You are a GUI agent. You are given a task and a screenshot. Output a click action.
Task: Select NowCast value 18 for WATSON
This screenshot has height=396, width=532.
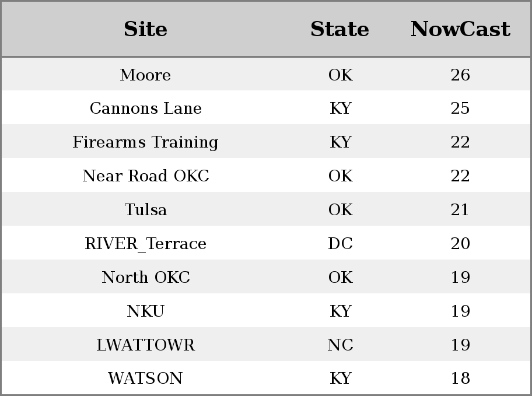click(x=460, y=378)
